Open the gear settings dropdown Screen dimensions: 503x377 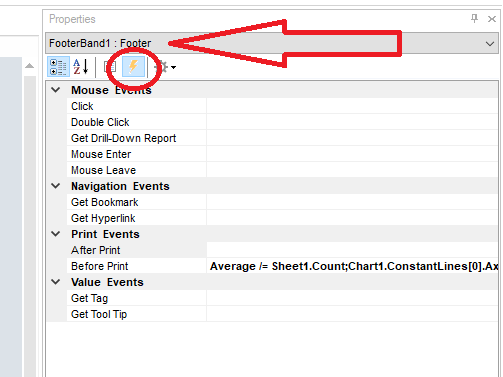click(165, 67)
